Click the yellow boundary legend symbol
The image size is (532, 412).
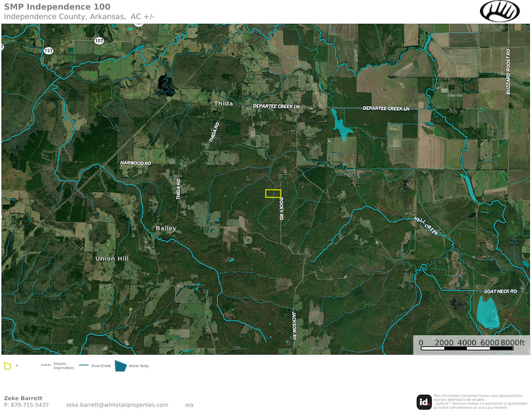coord(7,365)
